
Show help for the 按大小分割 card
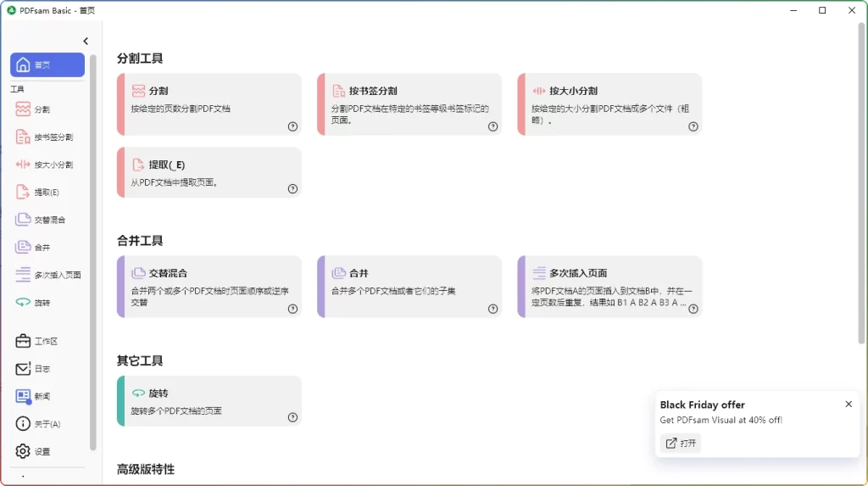tap(693, 126)
